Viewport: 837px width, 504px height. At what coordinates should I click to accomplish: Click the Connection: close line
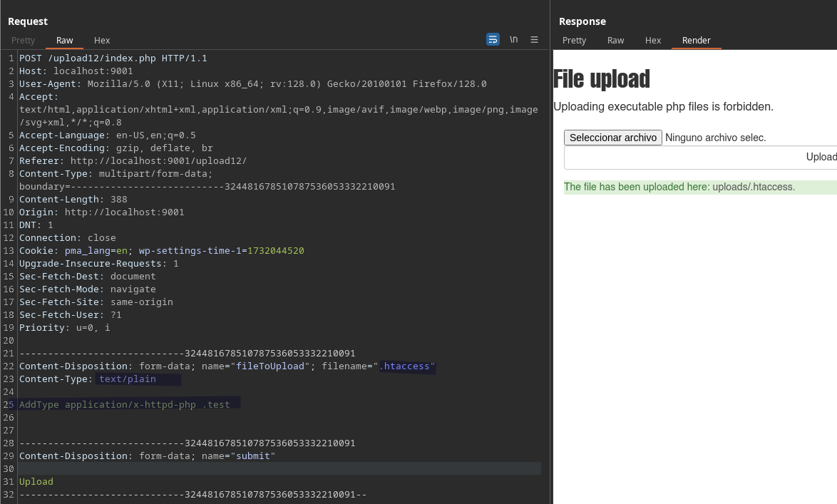67,237
